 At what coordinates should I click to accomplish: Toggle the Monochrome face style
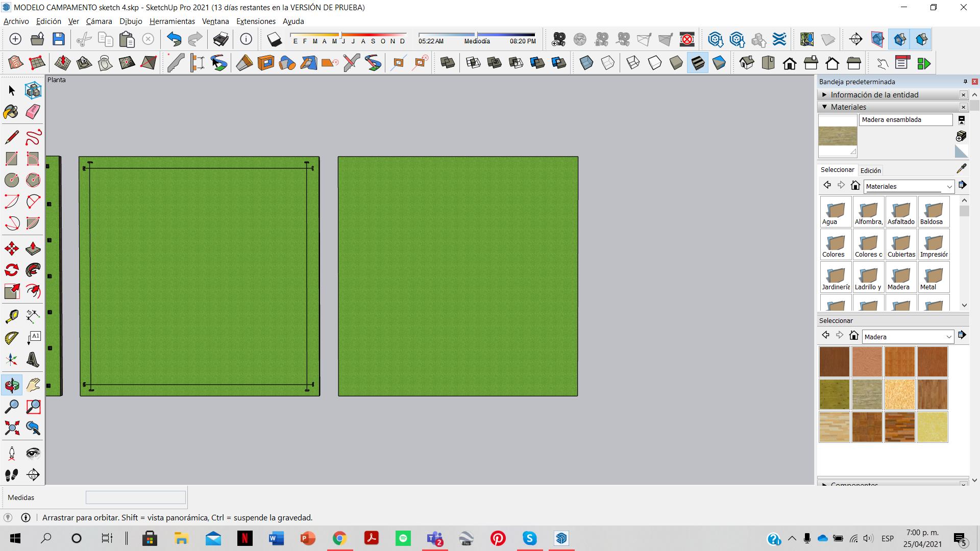[x=719, y=63]
